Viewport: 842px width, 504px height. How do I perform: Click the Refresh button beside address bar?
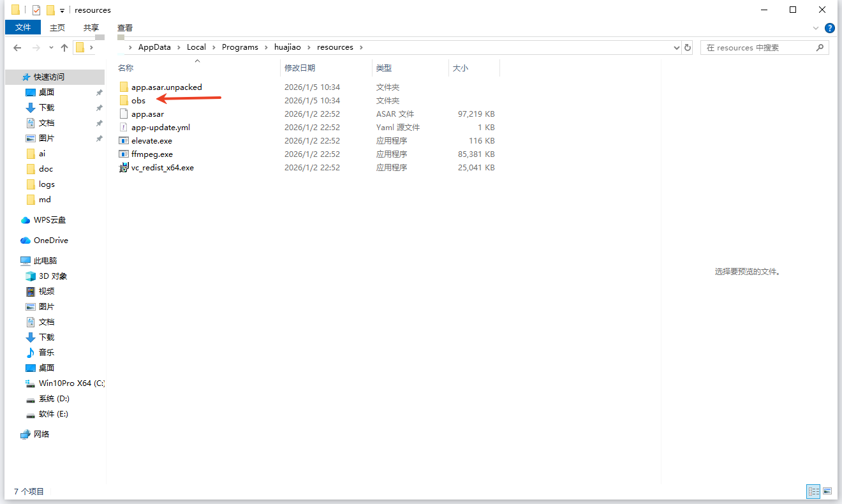(x=688, y=48)
